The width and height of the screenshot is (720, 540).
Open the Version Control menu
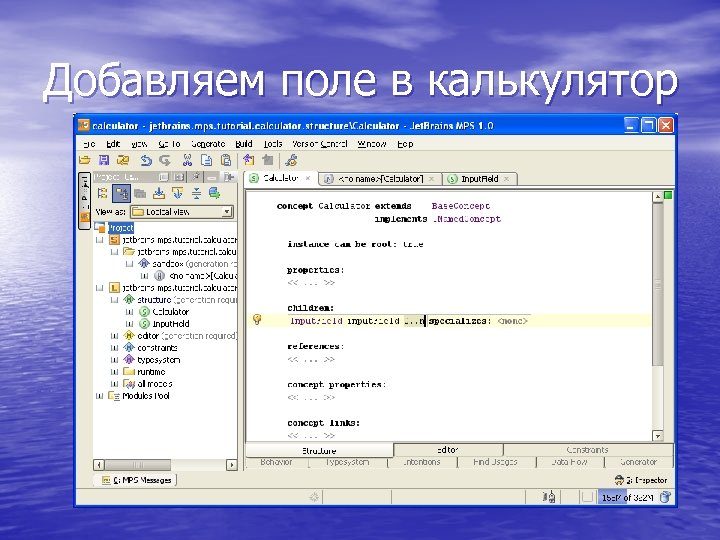pos(320,144)
